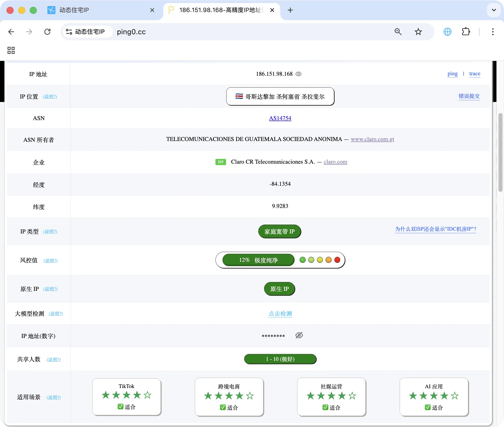Toggle IP address visibility eye icon

tap(298, 74)
